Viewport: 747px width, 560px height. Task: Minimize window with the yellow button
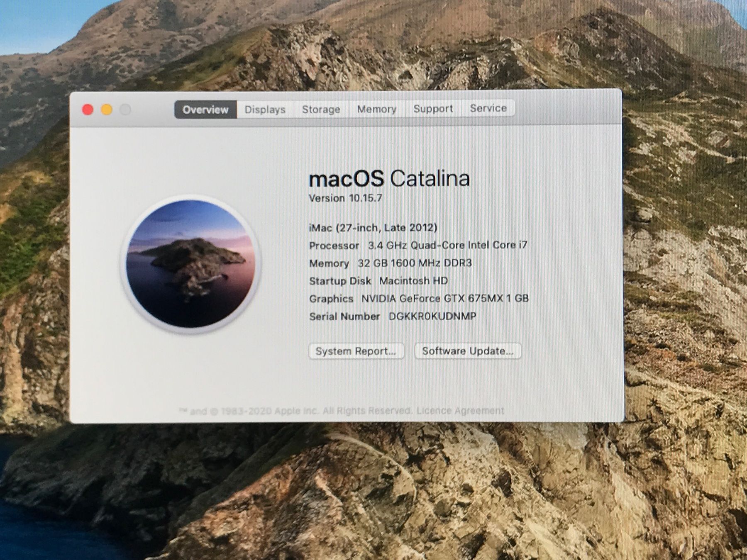tap(107, 110)
